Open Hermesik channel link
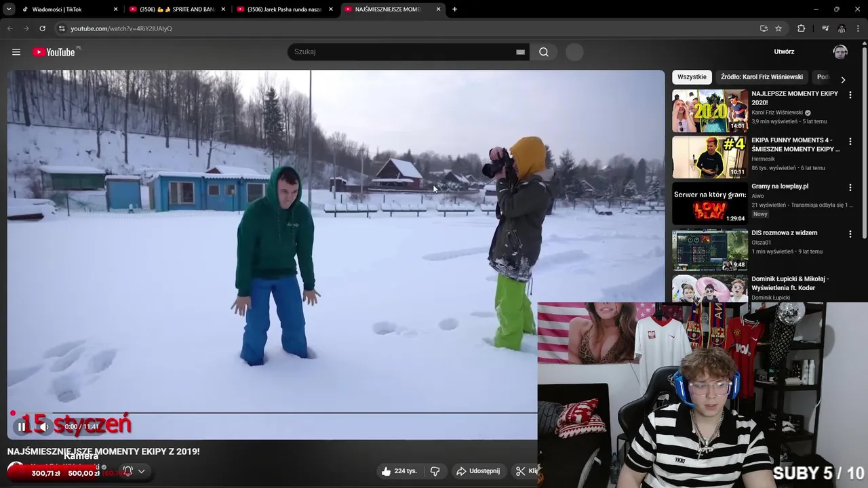 [x=763, y=159]
